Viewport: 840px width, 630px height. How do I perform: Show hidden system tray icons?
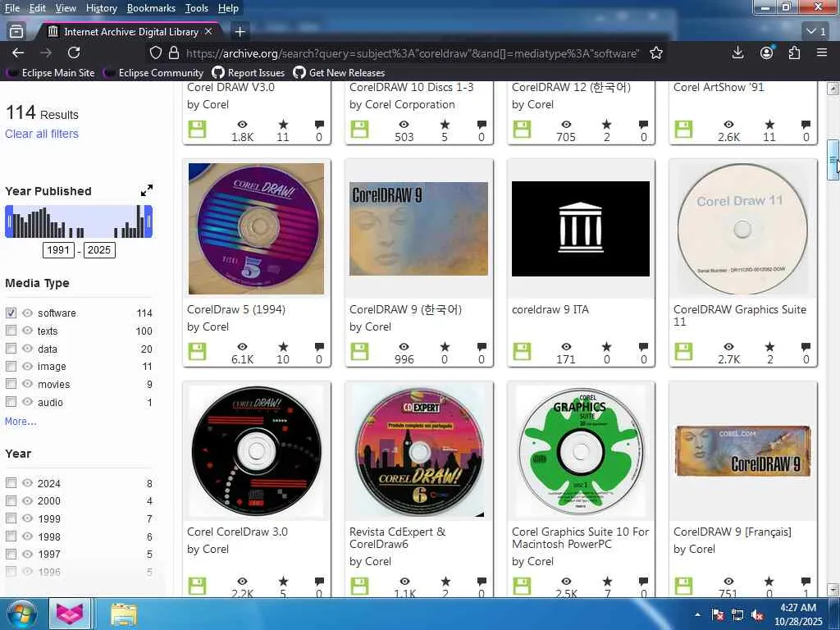(697, 615)
